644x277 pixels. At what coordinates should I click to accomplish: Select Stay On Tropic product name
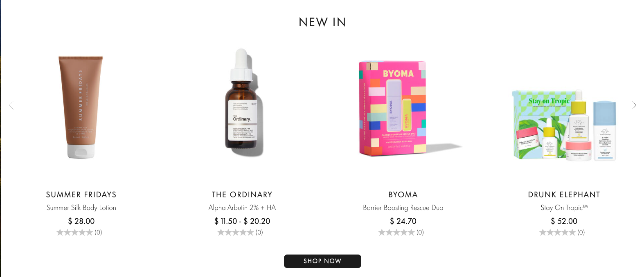pos(564,208)
